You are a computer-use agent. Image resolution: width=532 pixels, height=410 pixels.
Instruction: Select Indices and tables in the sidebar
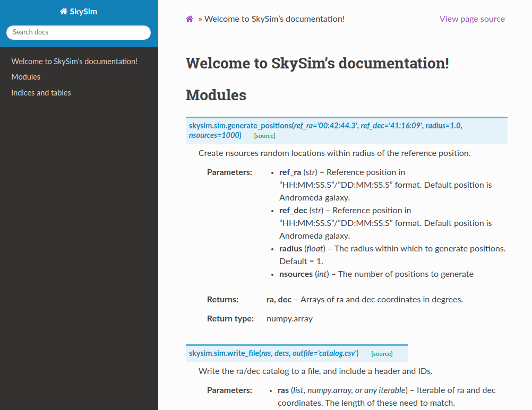41,92
